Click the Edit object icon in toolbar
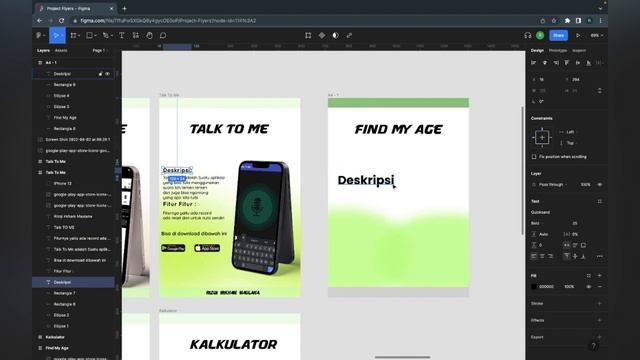640x360 pixels. (308, 36)
